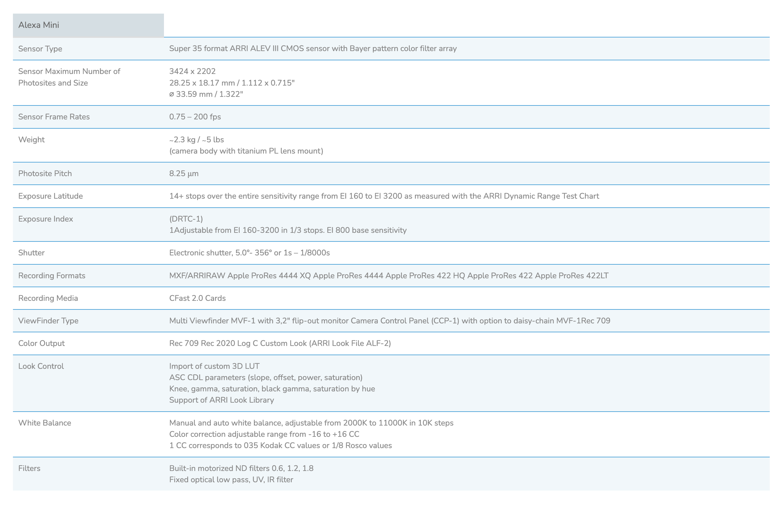Click the 3424 x 2202 value

click(192, 71)
